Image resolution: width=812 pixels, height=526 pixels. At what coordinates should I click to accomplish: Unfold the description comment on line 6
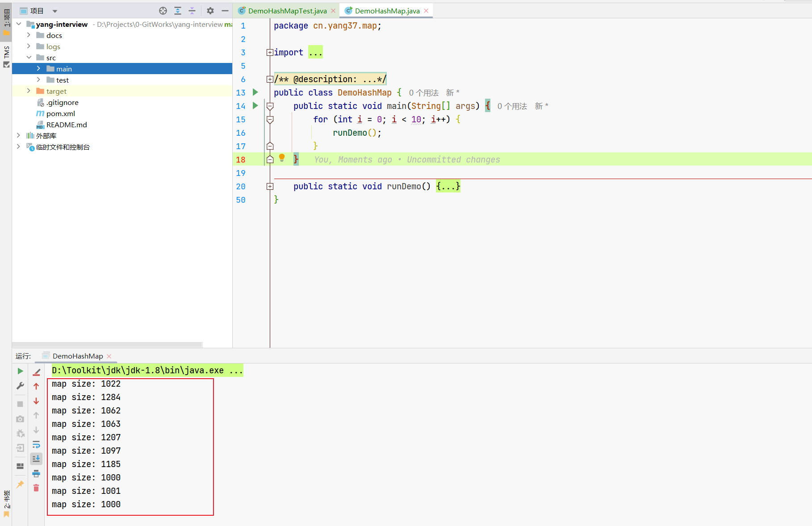[x=270, y=79]
